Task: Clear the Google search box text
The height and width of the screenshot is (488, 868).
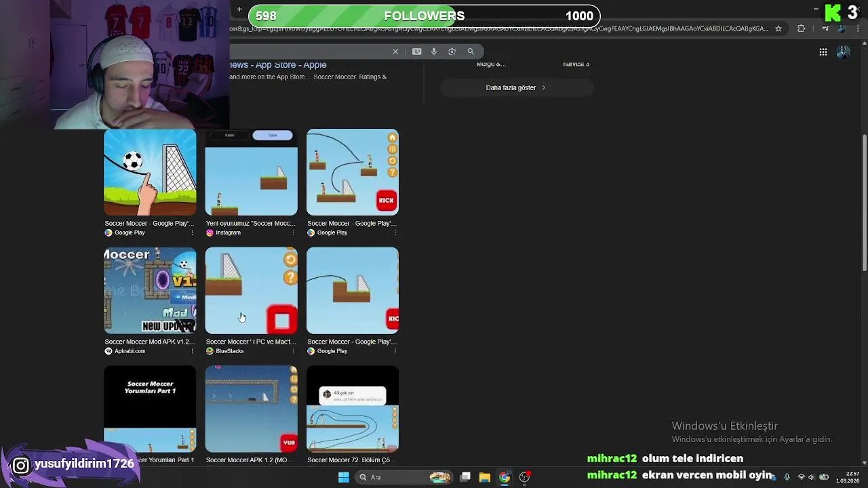Action: click(x=395, y=52)
